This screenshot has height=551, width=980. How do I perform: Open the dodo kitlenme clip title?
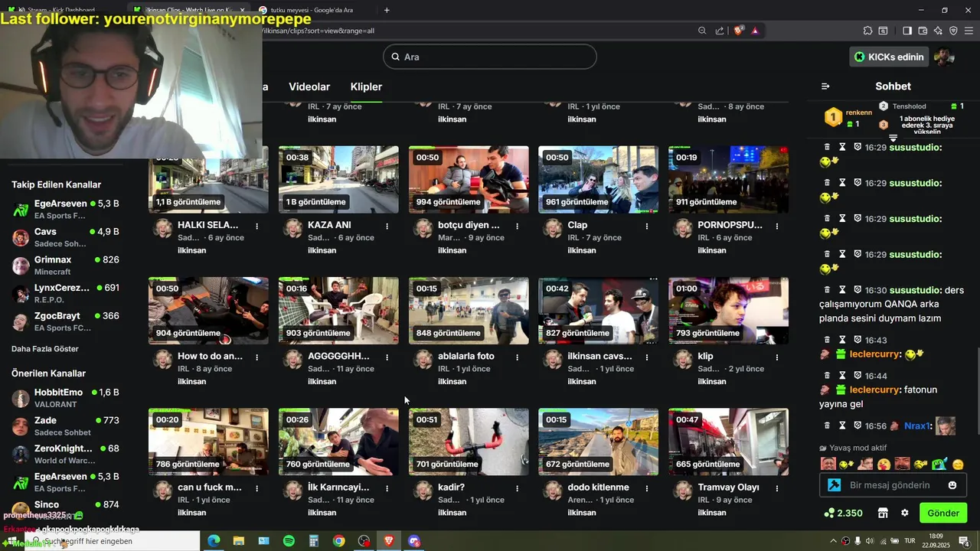point(598,487)
